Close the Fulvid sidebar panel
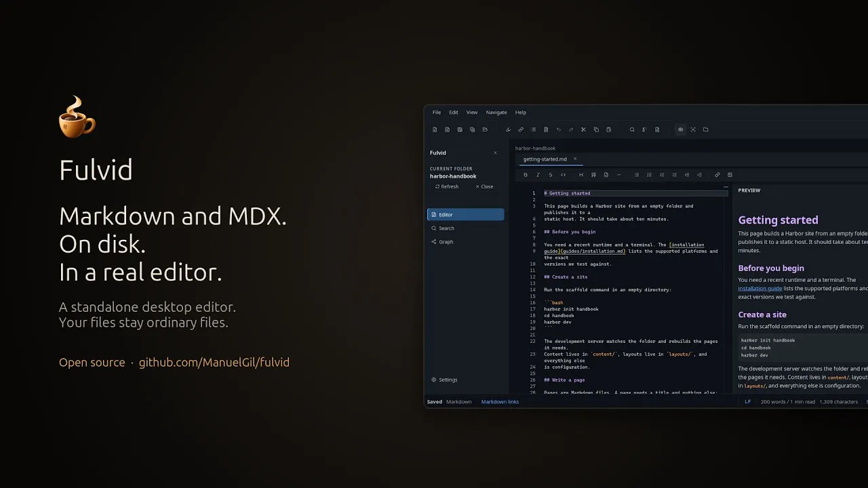The height and width of the screenshot is (488, 868). point(495,153)
